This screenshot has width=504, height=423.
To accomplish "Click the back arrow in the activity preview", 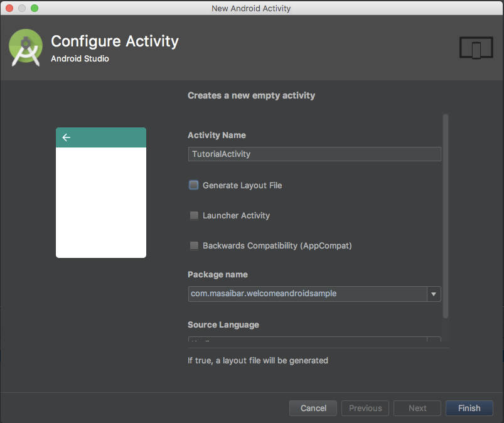I will pyautogui.click(x=66, y=137).
